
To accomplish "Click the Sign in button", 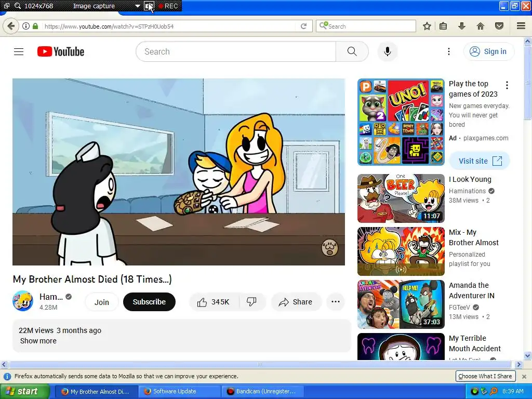I will click(x=488, y=51).
